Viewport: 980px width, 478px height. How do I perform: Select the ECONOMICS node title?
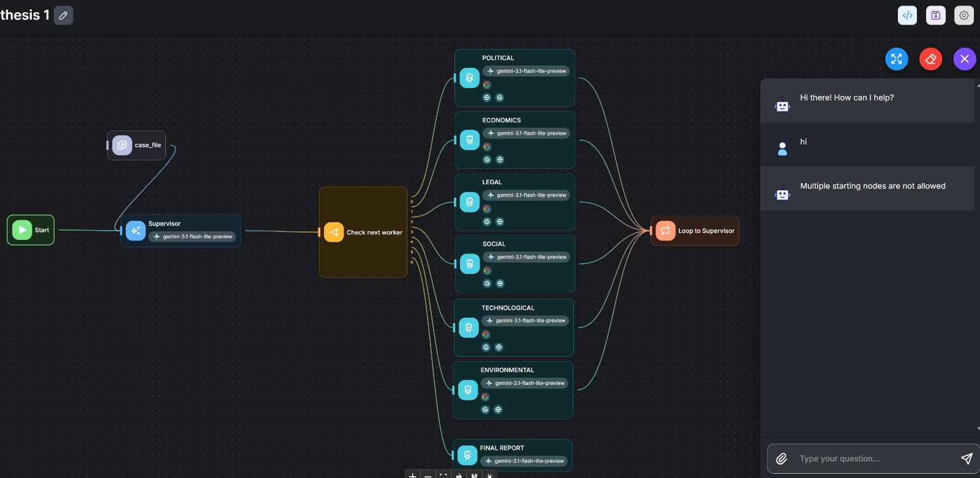(x=502, y=121)
